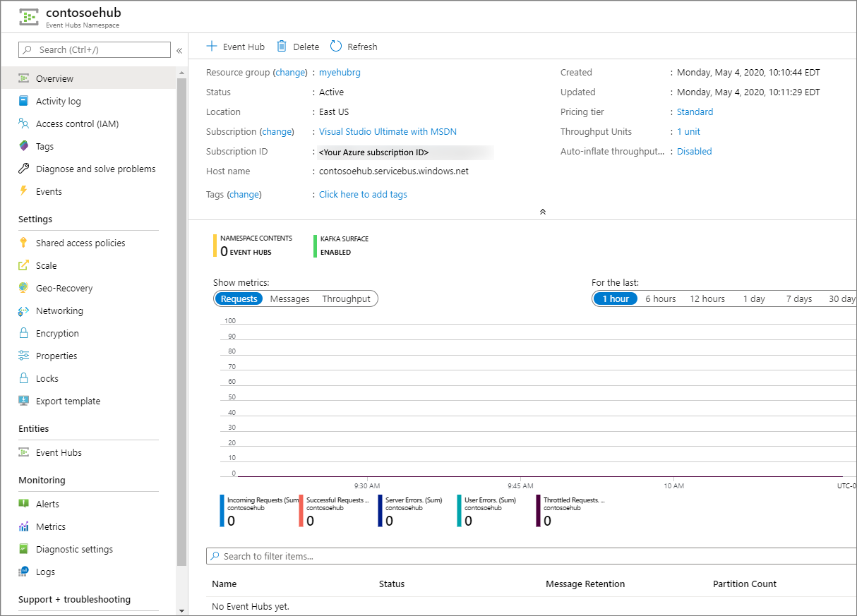The image size is (857, 616).
Task: Open Event Hubs under Entities
Action: (59, 452)
